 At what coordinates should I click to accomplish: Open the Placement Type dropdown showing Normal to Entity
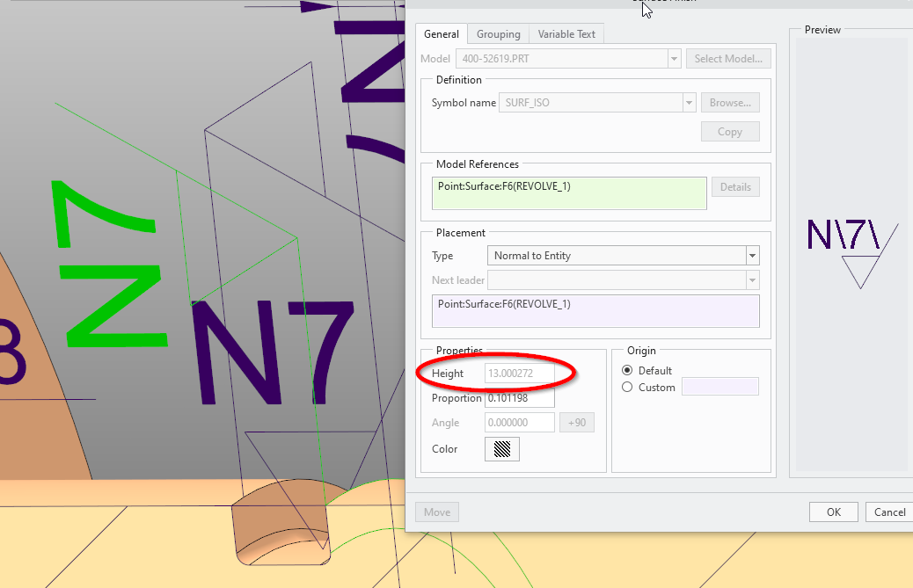[x=752, y=255]
